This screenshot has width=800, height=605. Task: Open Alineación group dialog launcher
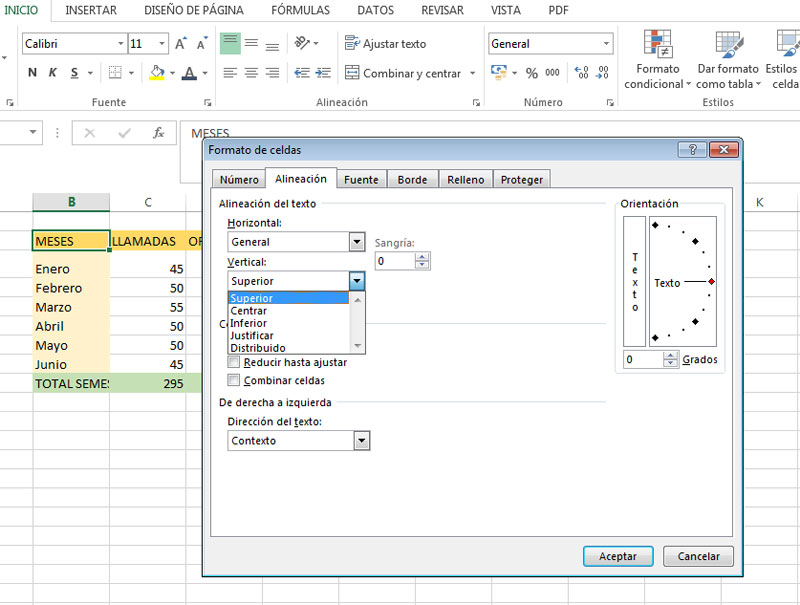(x=476, y=103)
